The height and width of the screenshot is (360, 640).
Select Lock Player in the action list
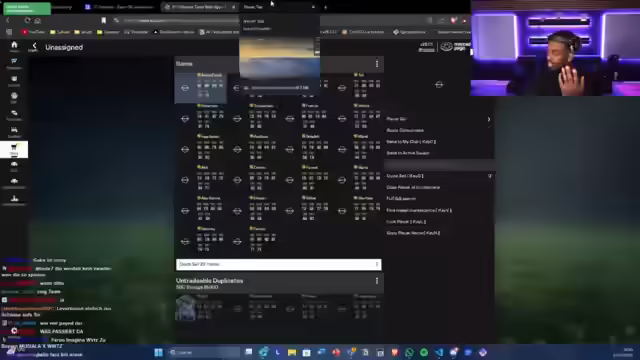point(406,222)
